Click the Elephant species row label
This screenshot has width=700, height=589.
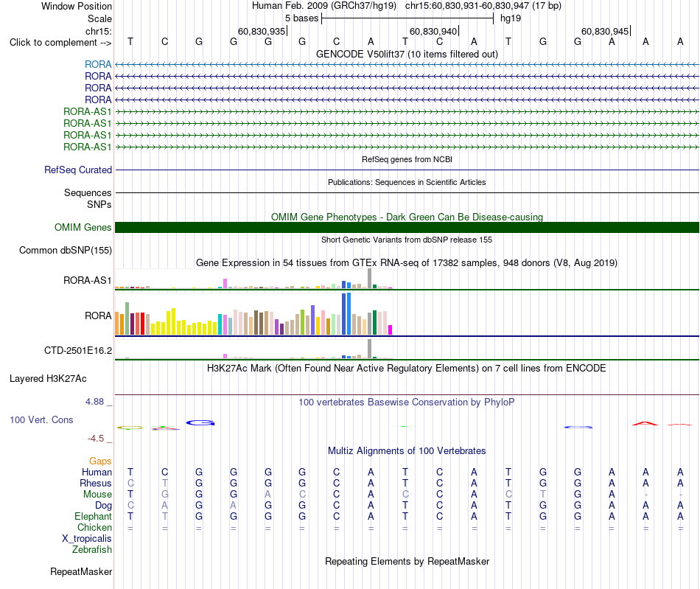(93, 516)
